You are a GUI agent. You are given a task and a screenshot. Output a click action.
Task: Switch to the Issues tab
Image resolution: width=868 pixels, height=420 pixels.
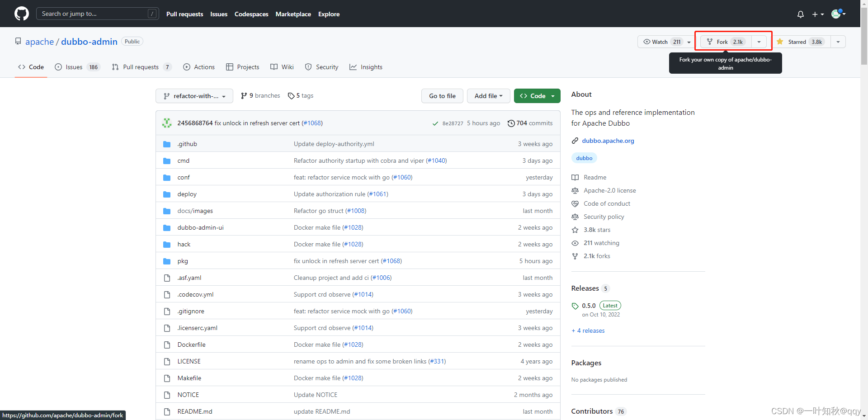pos(77,67)
